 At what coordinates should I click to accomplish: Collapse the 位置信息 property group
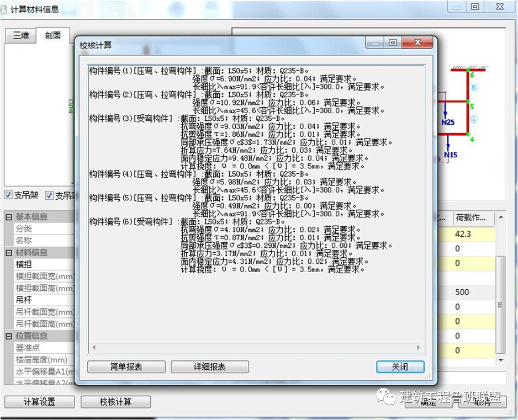[9, 336]
